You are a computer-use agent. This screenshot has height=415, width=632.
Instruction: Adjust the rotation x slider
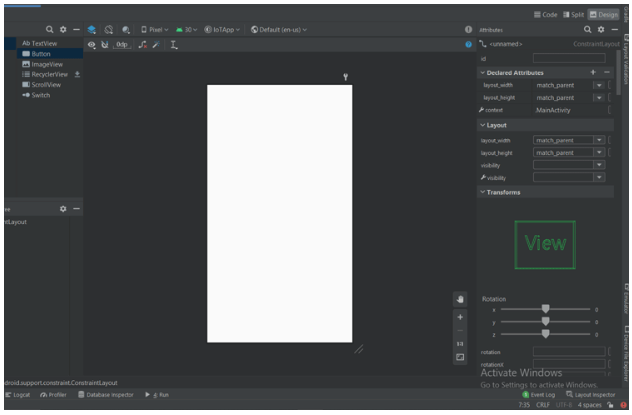545,309
